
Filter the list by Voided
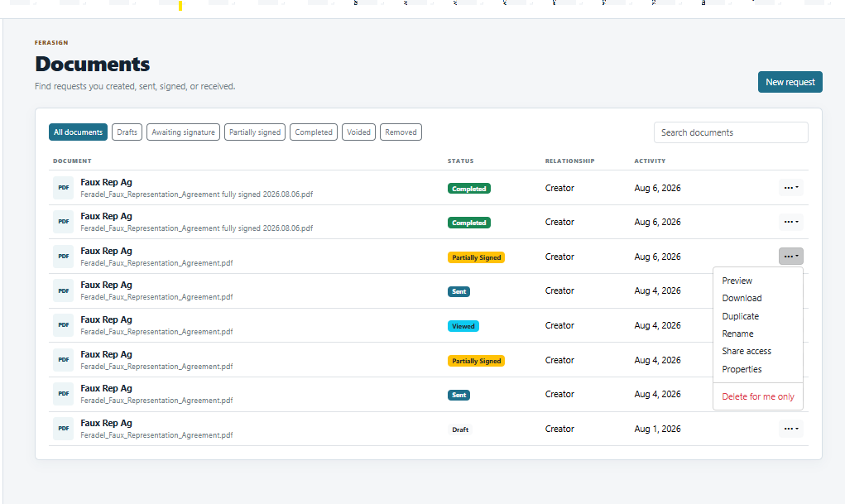coord(358,132)
